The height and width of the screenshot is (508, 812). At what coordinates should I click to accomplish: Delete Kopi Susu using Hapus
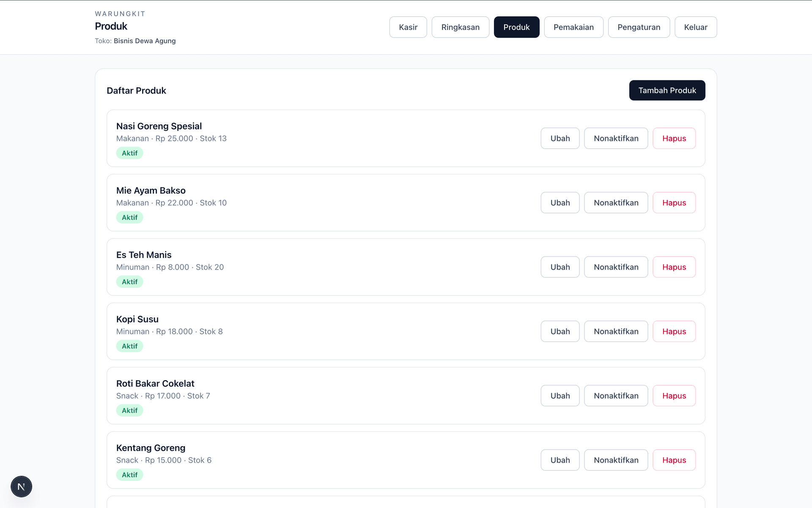(674, 331)
